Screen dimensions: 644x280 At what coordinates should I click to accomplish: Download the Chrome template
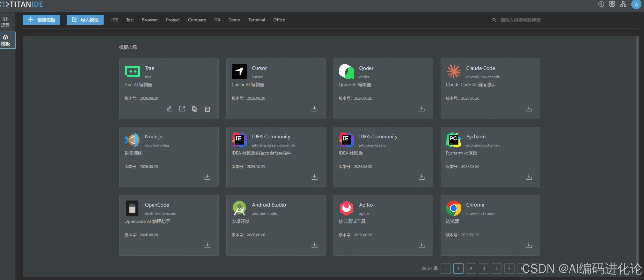(x=529, y=245)
